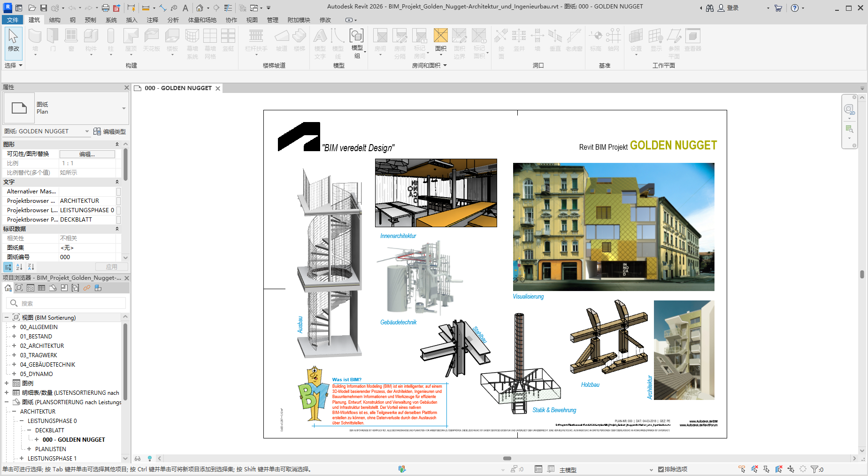Screen dimensions: 868x476
Task: Click the home icon in project browser toolbar
Action: pyautogui.click(x=8, y=288)
